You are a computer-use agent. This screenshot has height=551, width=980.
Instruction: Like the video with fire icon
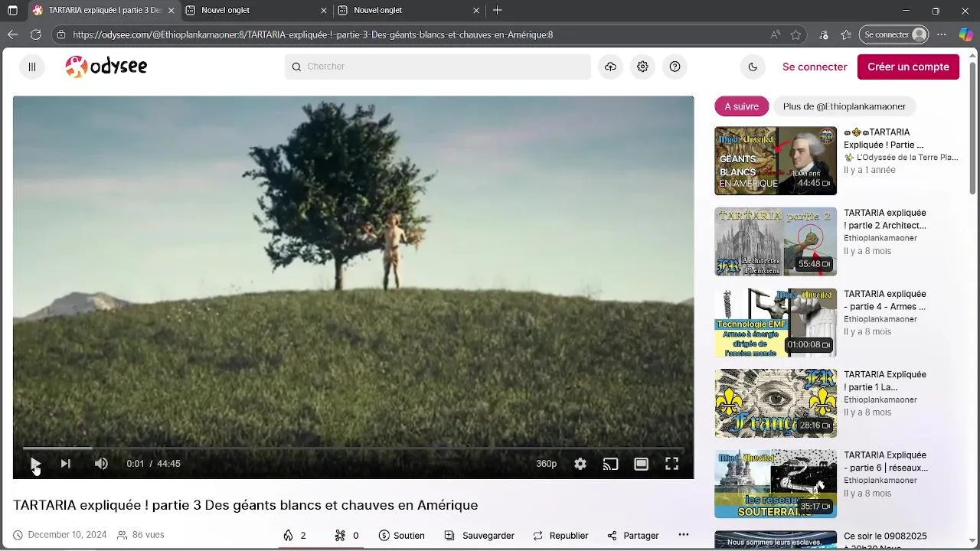[x=295, y=536]
